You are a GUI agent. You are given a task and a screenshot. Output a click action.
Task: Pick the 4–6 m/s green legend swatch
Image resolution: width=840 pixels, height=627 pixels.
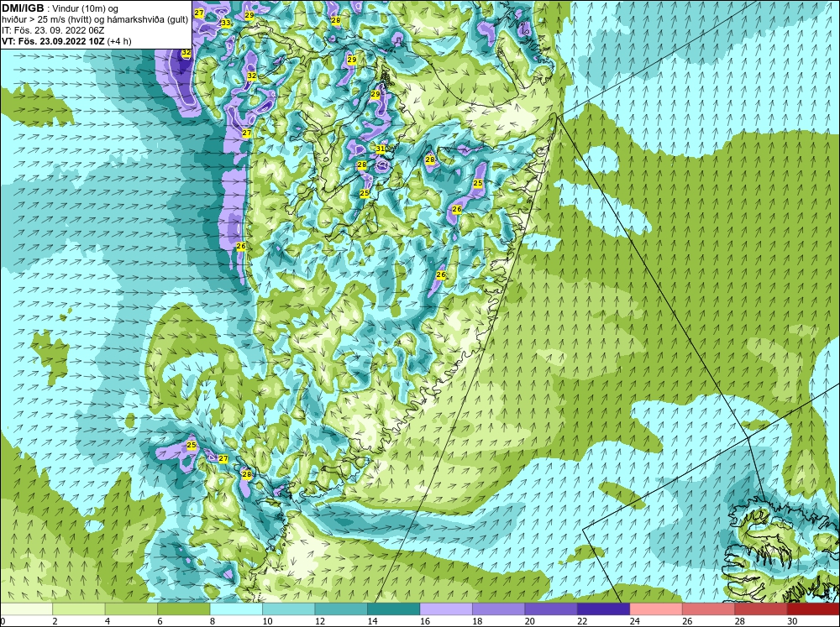[131, 609]
